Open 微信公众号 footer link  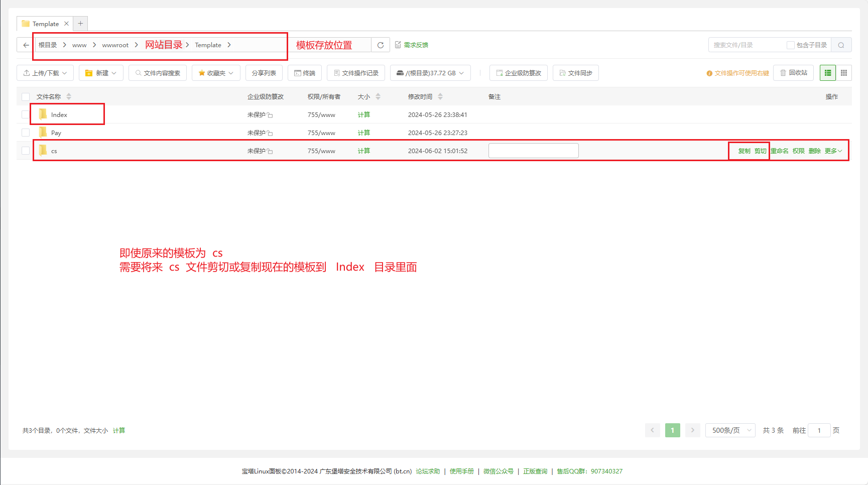coord(499,471)
